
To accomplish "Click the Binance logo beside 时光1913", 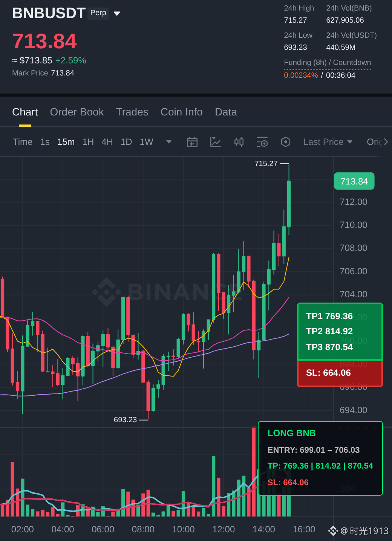I will point(333,531).
